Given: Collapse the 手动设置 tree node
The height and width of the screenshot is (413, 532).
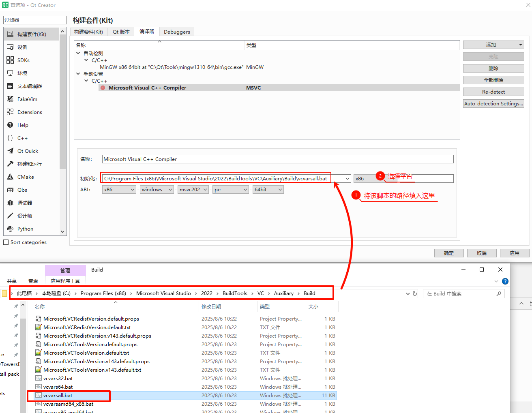Looking at the screenshot, I should (78, 74).
